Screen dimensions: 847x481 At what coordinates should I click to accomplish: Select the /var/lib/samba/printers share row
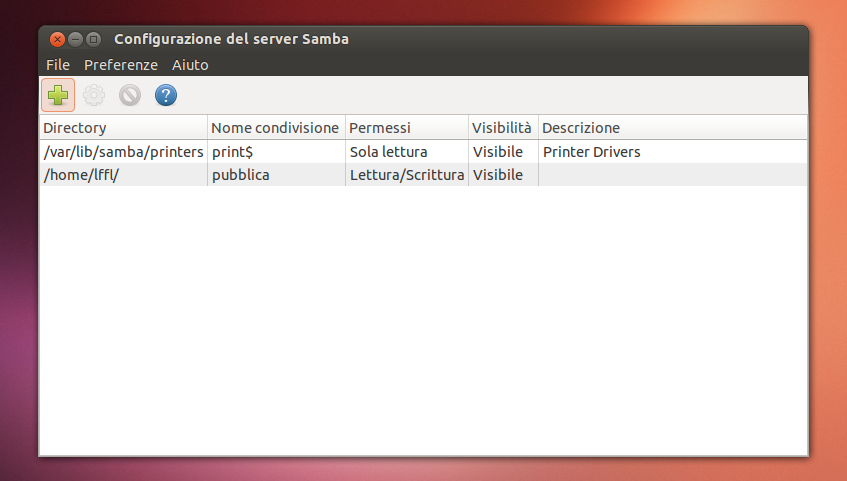(x=123, y=152)
